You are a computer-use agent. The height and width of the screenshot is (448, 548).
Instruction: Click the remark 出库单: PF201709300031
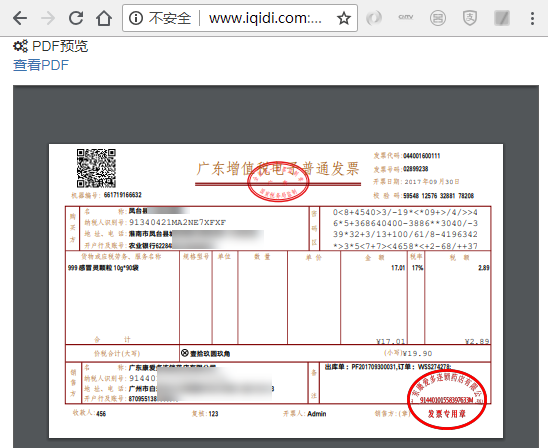pyautogui.click(x=361, y=367)
